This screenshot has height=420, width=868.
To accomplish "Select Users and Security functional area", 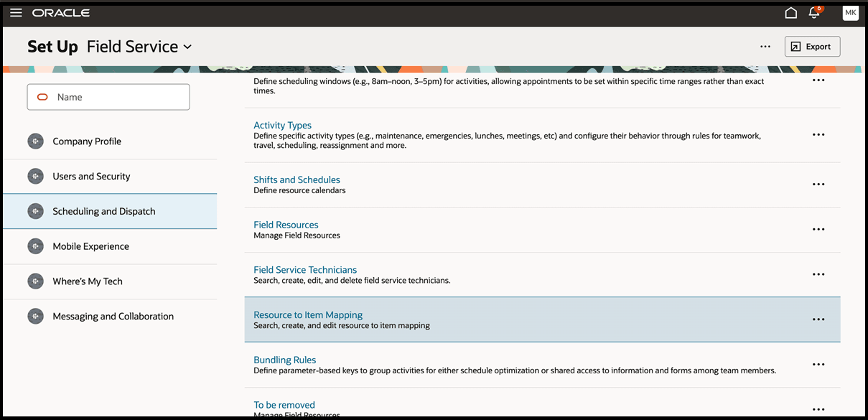I will click(110, 177).
